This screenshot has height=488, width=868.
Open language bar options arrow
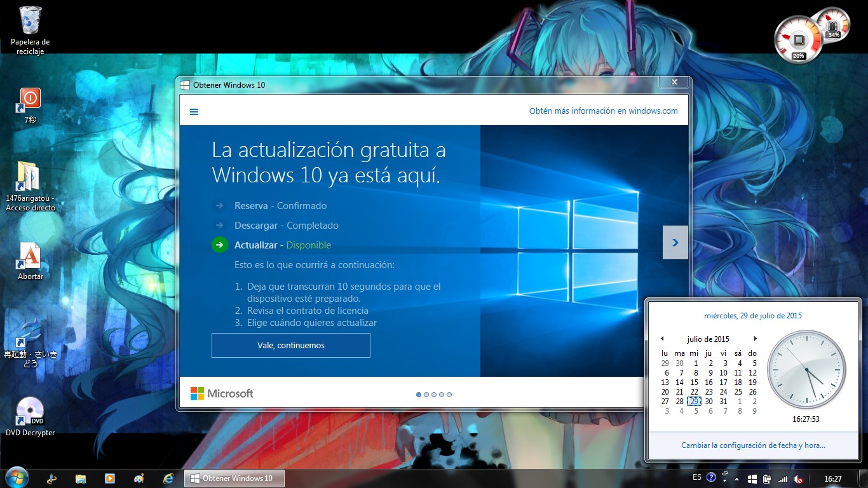pos(725,481)
